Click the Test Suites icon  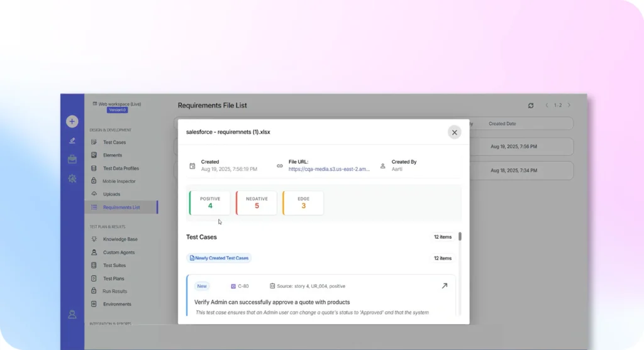click(x=94, y=265)
